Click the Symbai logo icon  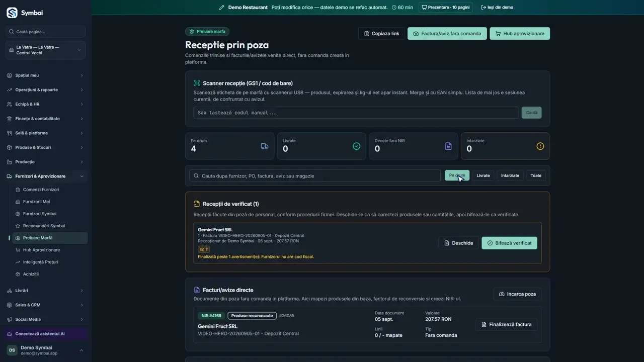coord(12,13)
